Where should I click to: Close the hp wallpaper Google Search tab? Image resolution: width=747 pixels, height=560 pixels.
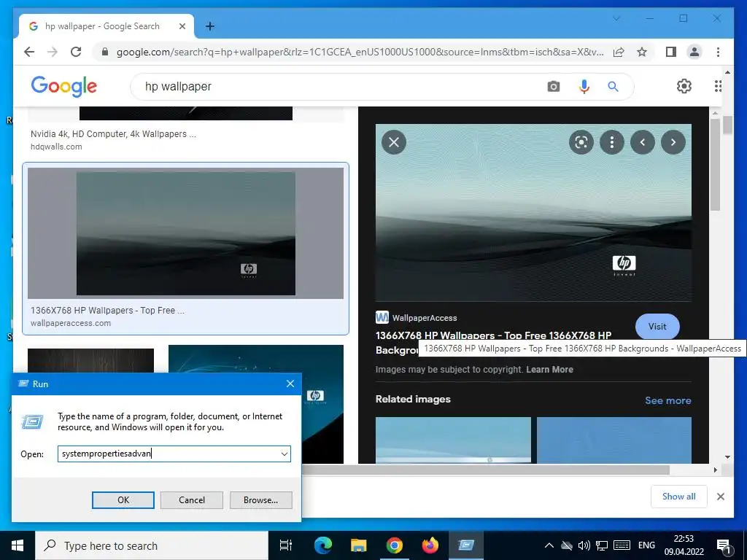point(182,26)
